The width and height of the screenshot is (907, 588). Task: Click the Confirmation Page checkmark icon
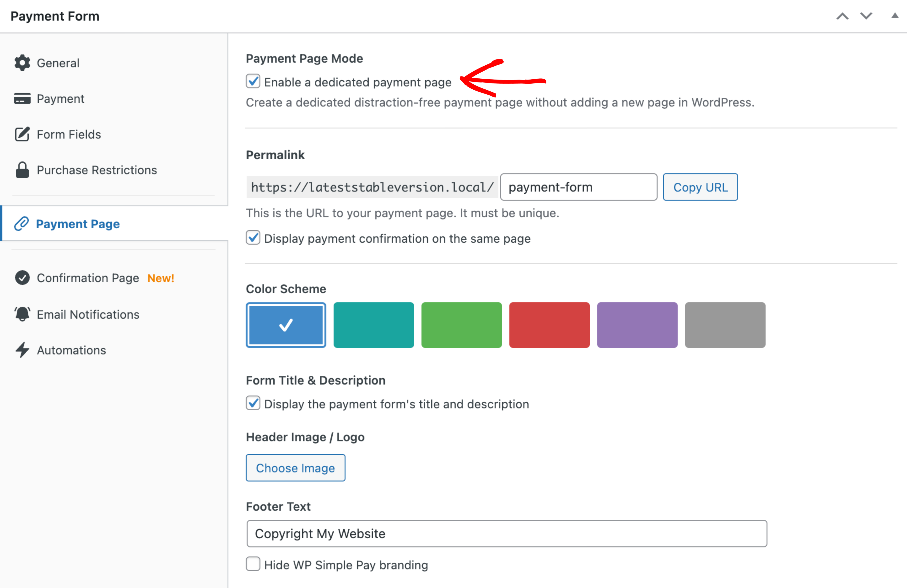pos(22,278)
